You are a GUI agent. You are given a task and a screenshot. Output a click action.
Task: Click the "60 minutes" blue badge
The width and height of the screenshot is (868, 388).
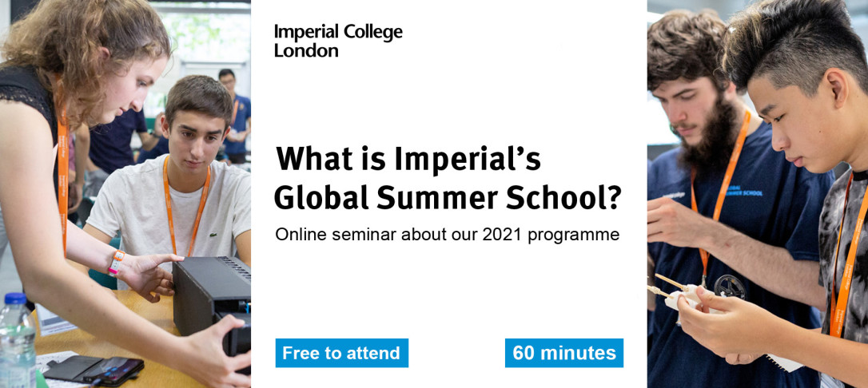click(x=563, y=353)
